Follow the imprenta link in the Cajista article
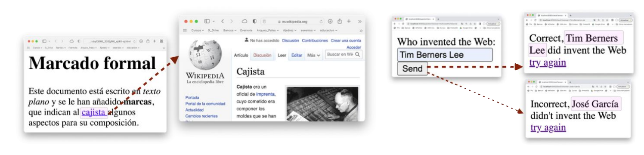644x155 pixels. coord(265,94)
